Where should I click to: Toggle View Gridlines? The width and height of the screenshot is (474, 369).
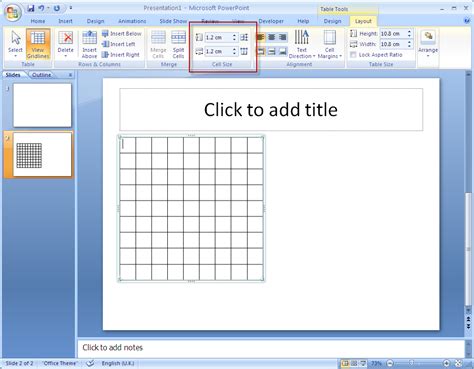tap(38, 44)
